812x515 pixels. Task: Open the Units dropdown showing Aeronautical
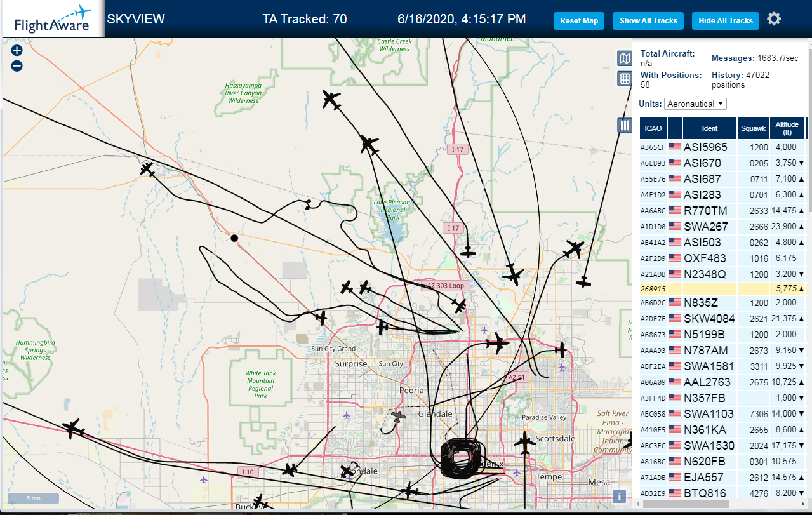[695, 104]
